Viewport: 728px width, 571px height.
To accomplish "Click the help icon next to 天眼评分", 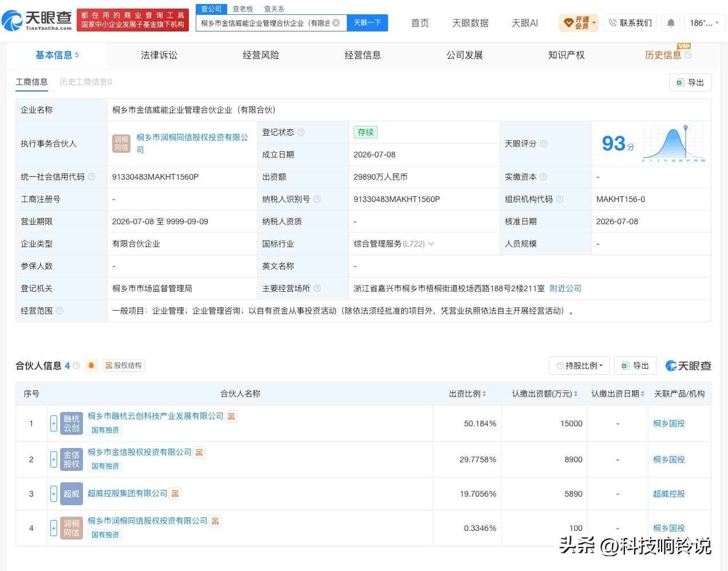I will click(544, 144).
